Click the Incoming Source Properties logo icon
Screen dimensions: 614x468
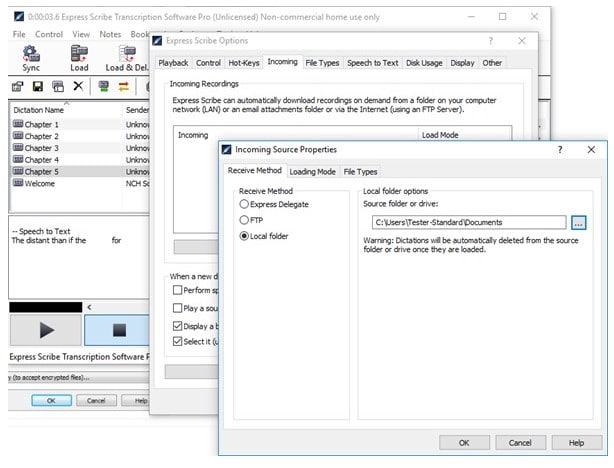pyautogui.click(x=226, y=149)
